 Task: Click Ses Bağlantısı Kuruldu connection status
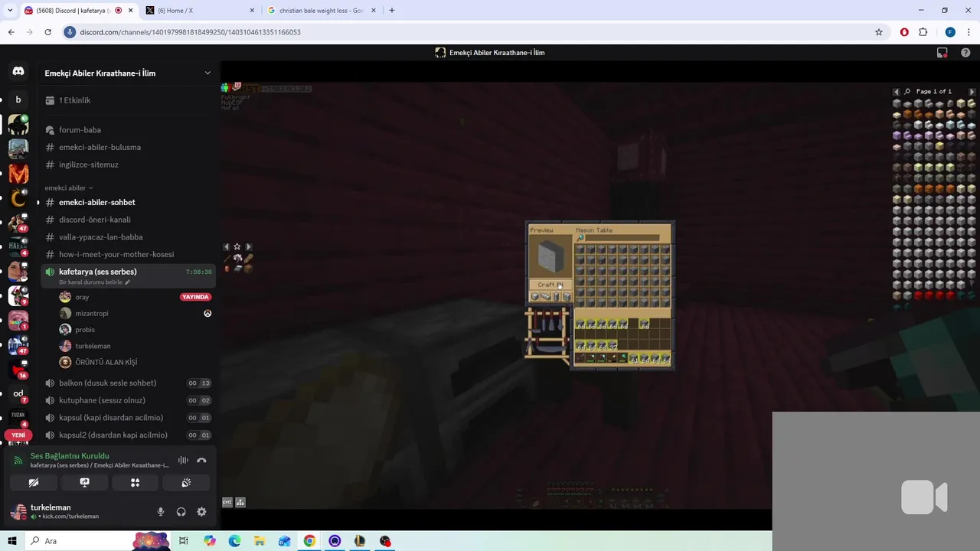click(x=70, y=456)
